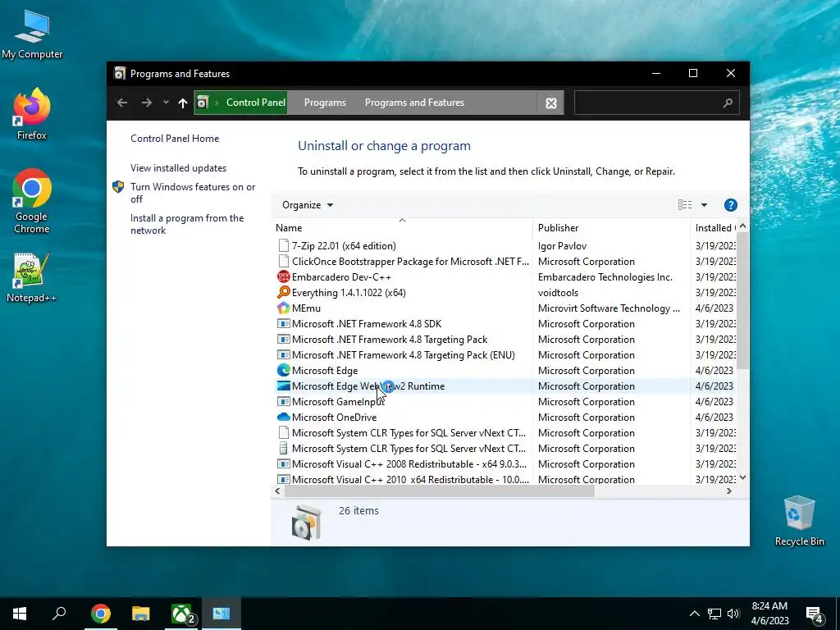Click the vertical scrollbar thumb of program list
Screen dimensions: 840x630
click(742, 300)
